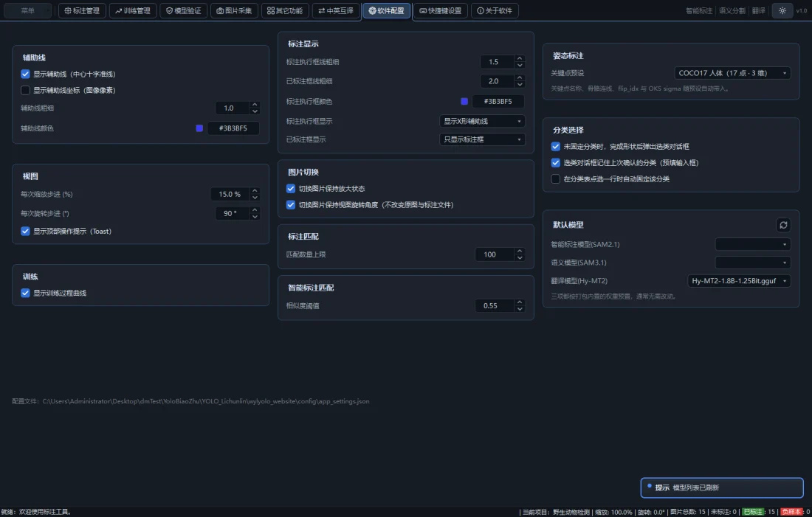The height and width of the screenshot is (517, 812).
Task: Click the 语义分割 link at top right
Action: [x=732, y=10]
